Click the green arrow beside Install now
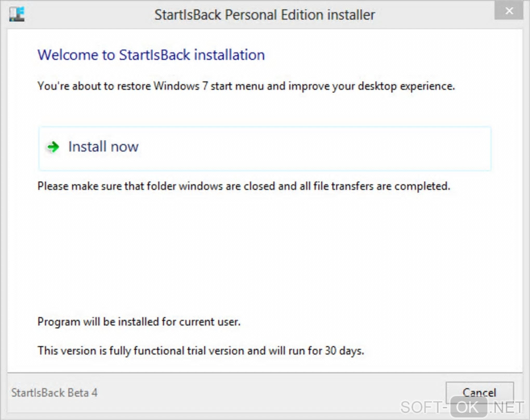The width and height of the screenshot is (530, 420). tap(52, 147)
